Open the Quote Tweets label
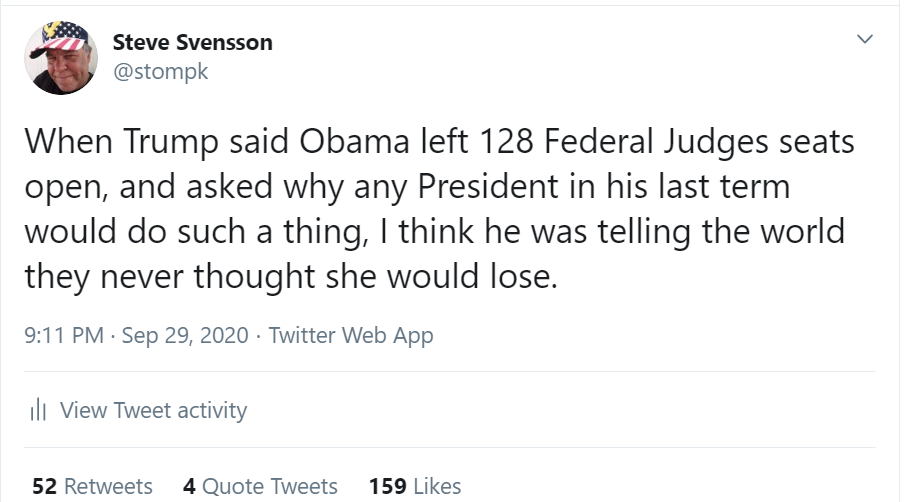 point(270,486)
